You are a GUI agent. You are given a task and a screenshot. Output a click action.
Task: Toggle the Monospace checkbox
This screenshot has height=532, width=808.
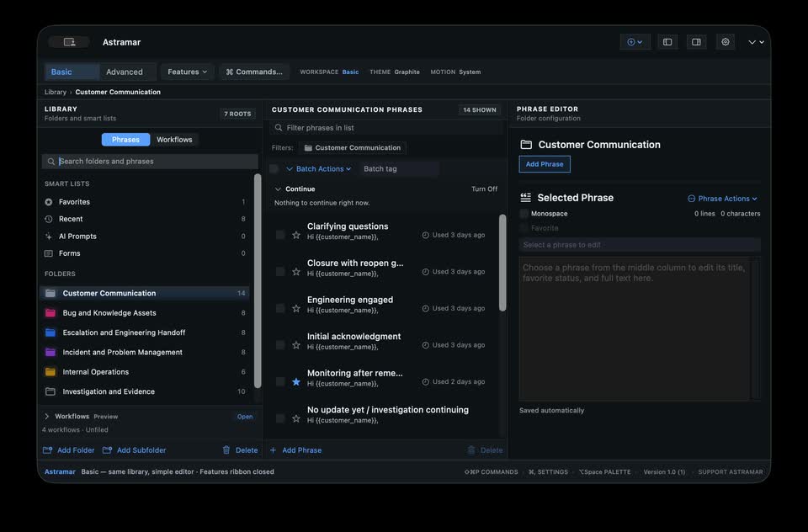(x=524, y=214)
